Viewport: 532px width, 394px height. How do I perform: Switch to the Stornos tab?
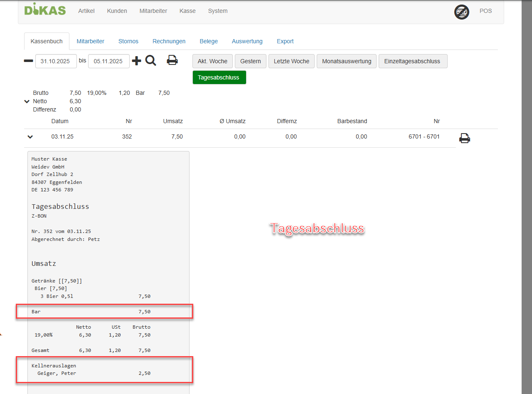click(x=128, y=41)
